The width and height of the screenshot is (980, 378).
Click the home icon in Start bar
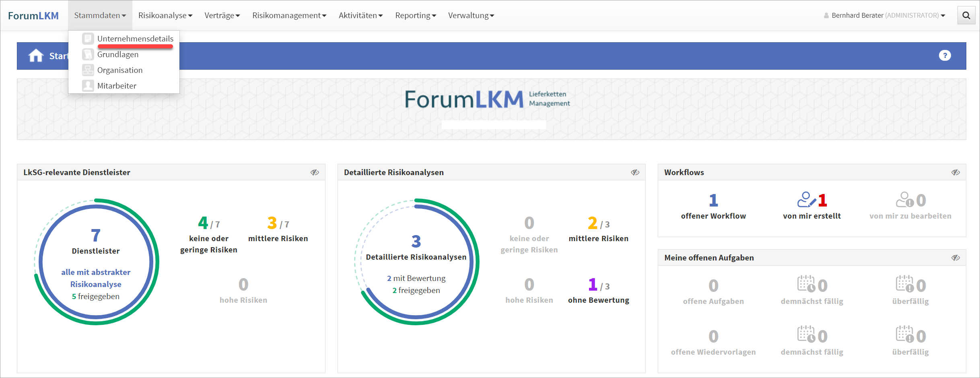click(36, 56)
